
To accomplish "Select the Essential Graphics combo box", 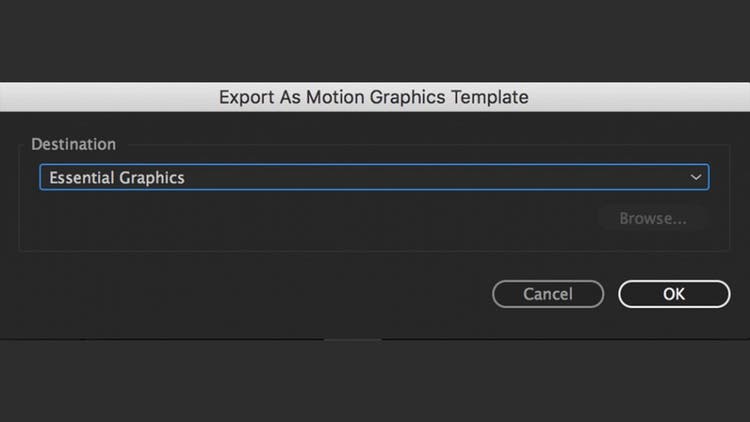I will 374,178.
